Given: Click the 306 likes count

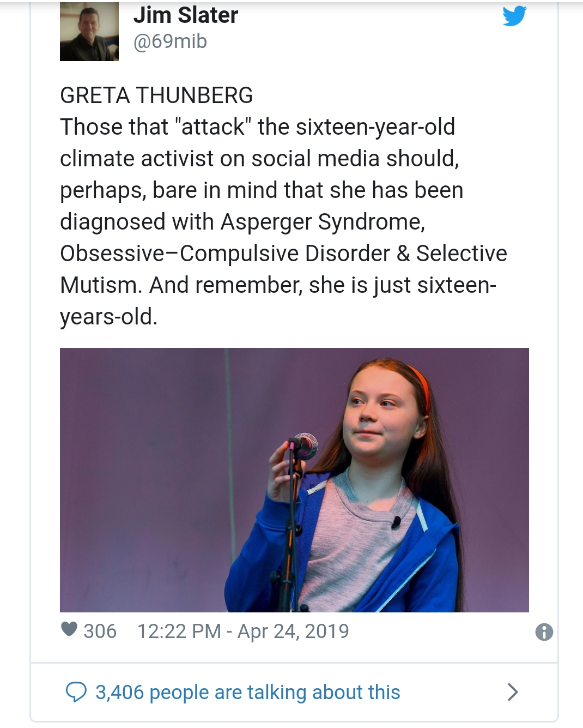Looking at the screenshot, I should coord(100,631).
